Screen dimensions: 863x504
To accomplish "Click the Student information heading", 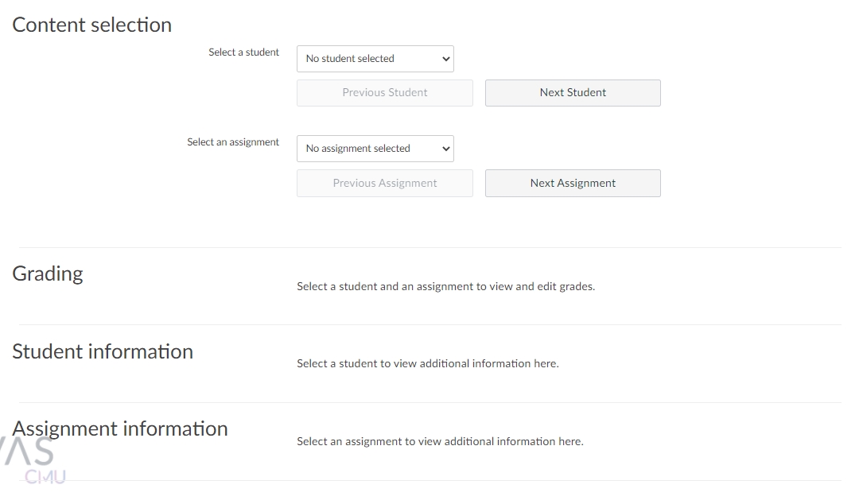I will click(103, 351).
